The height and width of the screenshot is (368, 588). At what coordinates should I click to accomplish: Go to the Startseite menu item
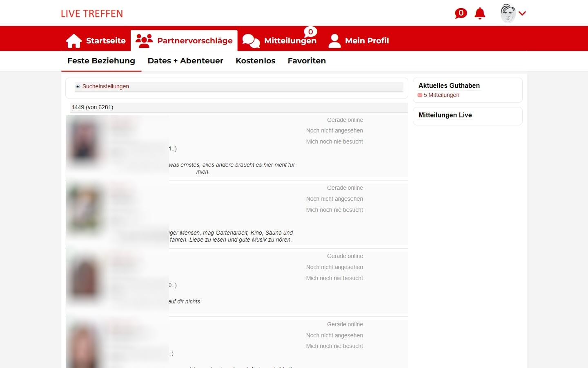coord(105,40)
